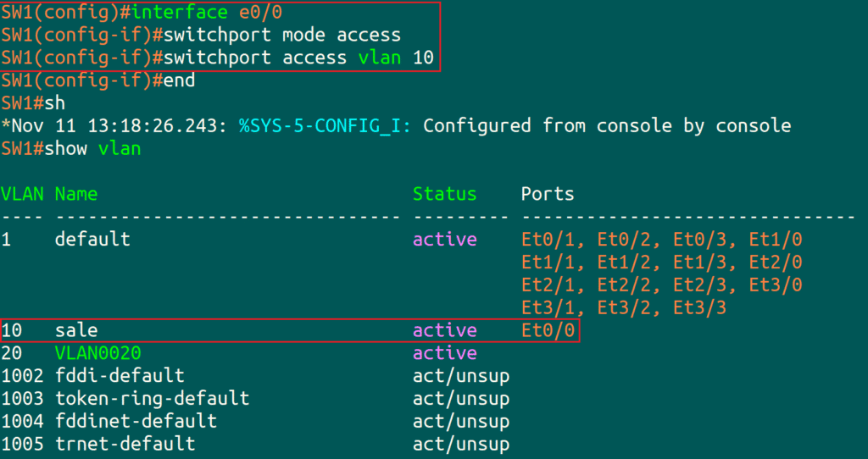Click the '%SYS-5-CONFIG_I:' log message tag
This screenshot has width=868, height=459.
[325, 126]
